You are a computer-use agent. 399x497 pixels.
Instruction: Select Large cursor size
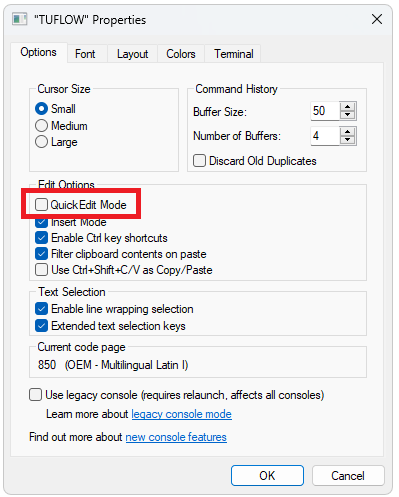(41, 142)
